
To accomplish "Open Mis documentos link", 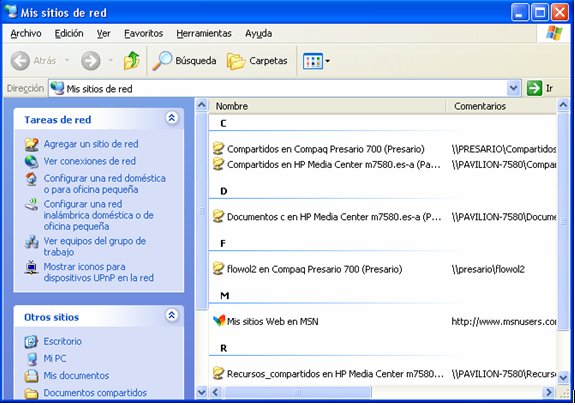I will [76, 376].
